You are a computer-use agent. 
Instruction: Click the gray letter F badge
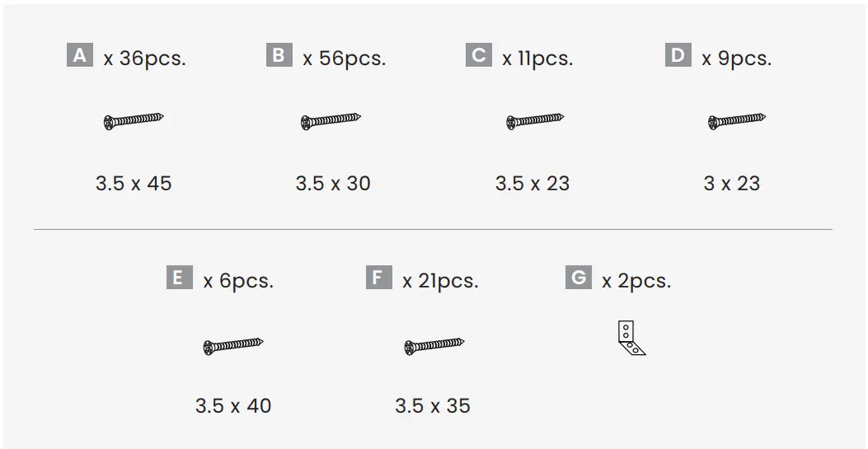[378, 278]
